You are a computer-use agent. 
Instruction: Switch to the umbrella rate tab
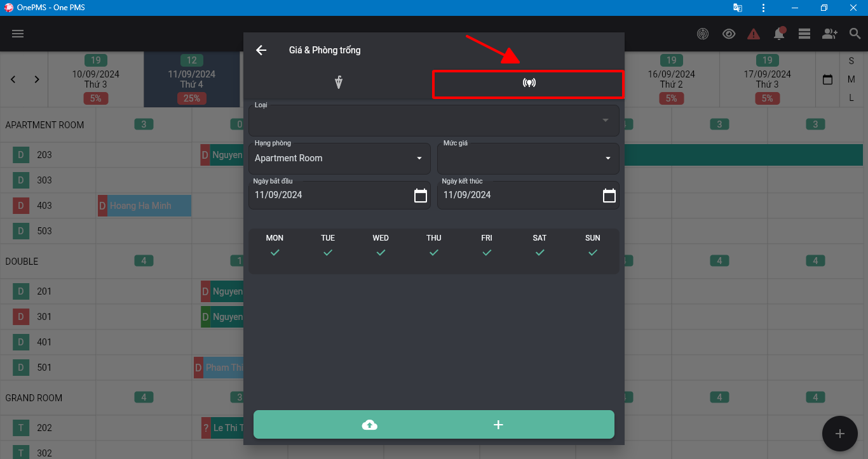339,83
